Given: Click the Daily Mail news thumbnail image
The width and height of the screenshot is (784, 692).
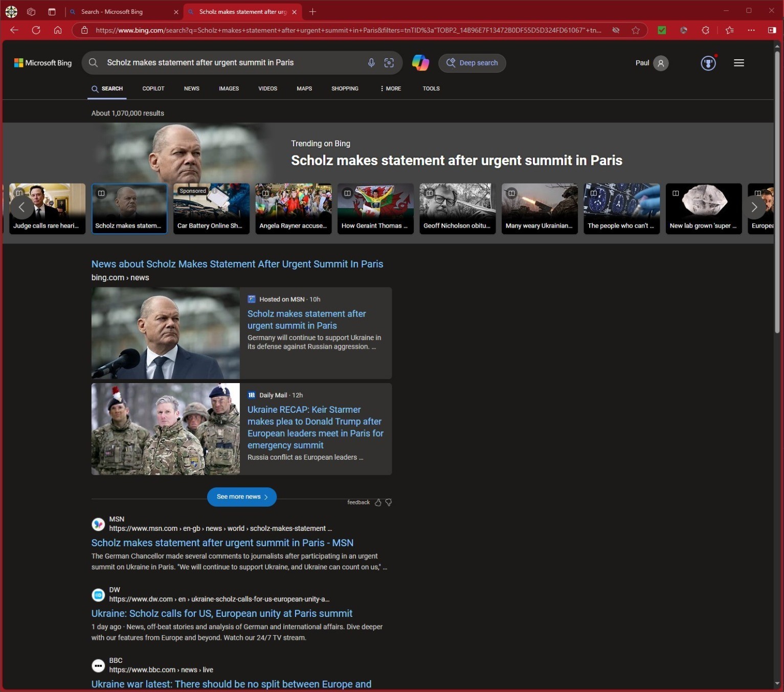Looking at the screenshot, I should point(166,429).
